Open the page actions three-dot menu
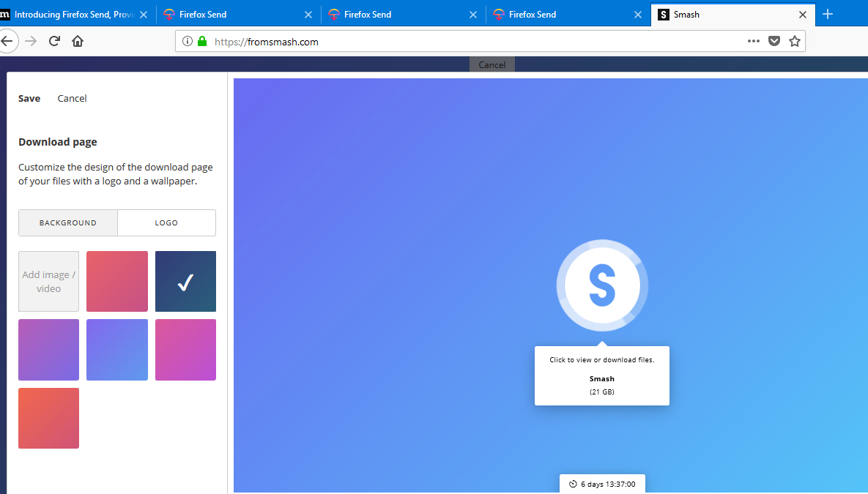The height and width of the screenshot is (494, 868). pyautogui.click(x=754, y=41)
